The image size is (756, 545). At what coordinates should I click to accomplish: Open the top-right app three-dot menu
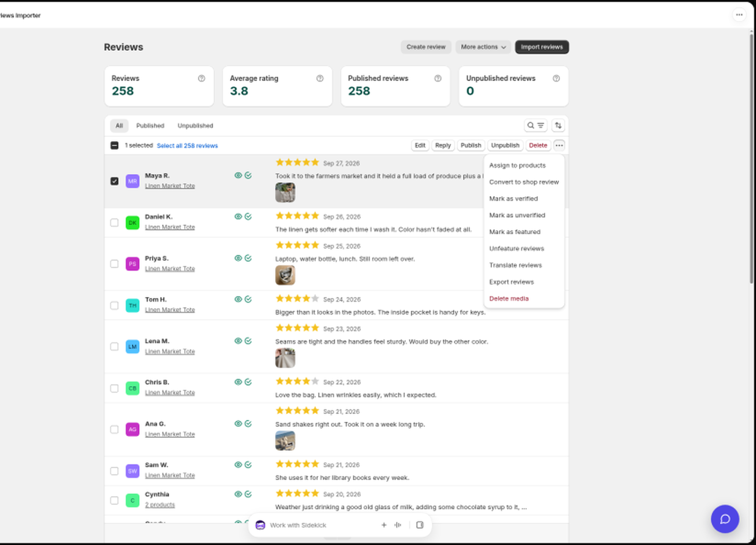(739, 15)
